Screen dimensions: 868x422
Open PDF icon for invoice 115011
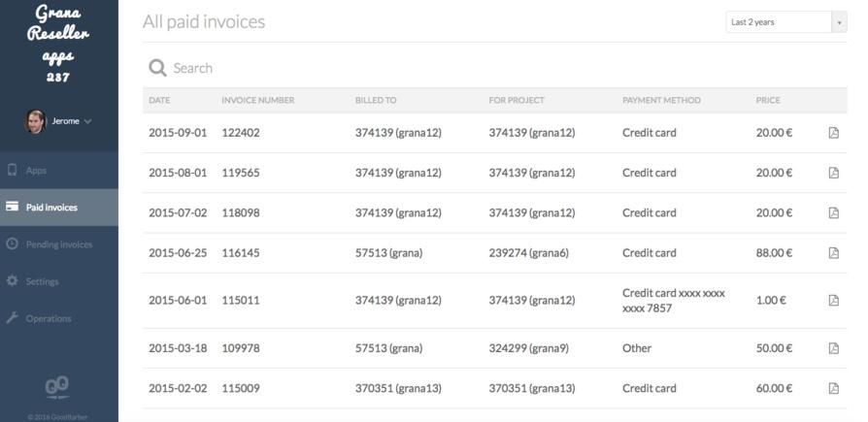click(833, 301)
